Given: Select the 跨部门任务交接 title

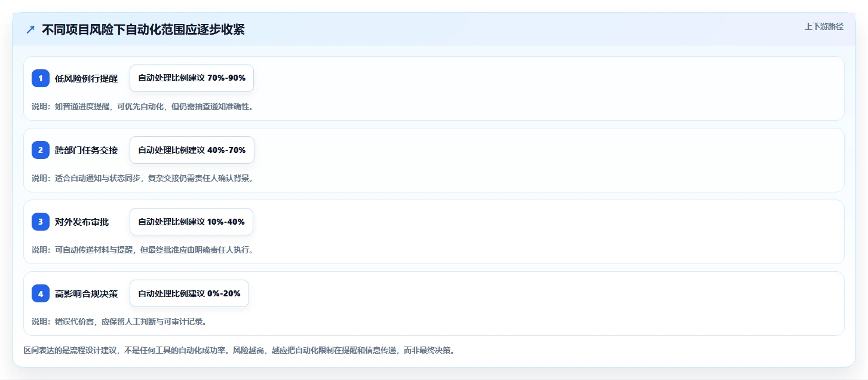Looking at the screenshot, I should 87,150.
